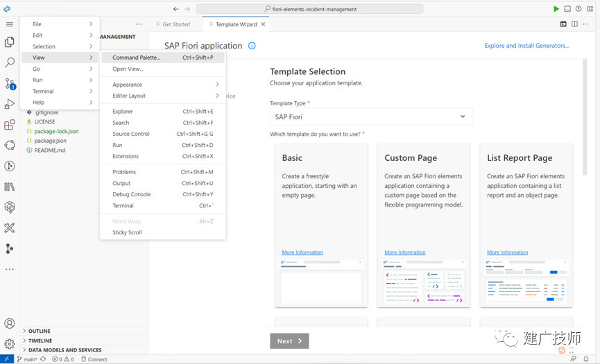Open Run and Debug activity icon
600x364 pixels.
pyautogui.click(x=10, y=104)
